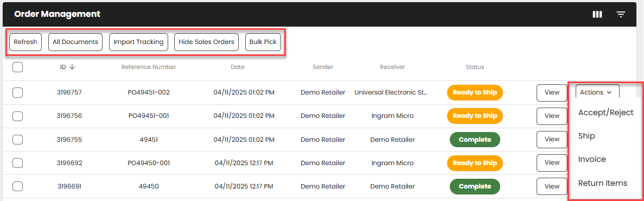Tick the checkbox for order 3196691
The width and height of the screenshot is (644, 201).
tap(18, 187)
